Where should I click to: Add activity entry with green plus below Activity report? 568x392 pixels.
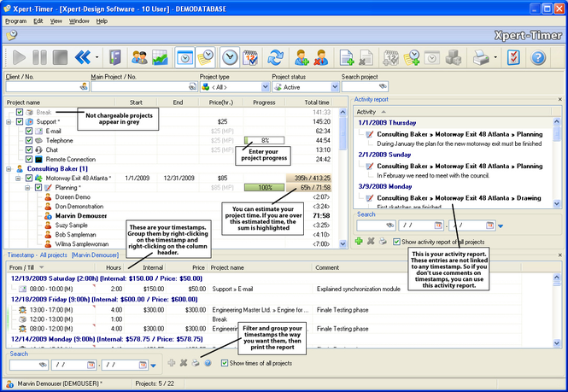pos(359,241)
